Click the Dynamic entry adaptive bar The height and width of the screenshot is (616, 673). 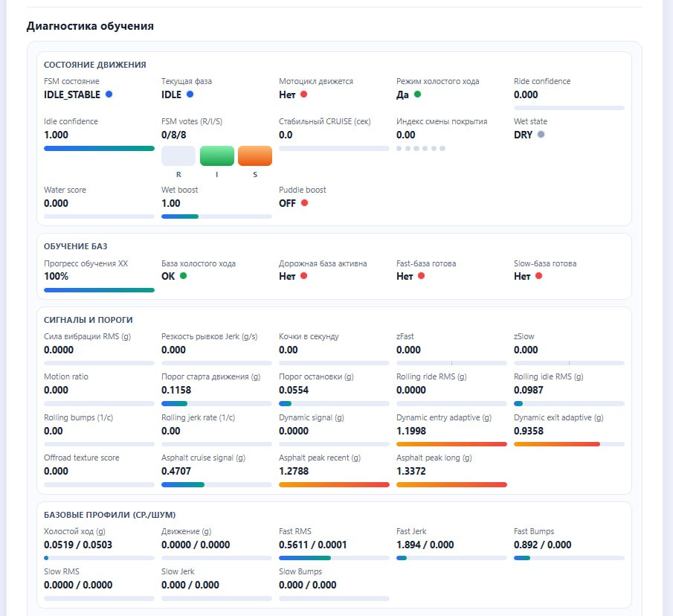coord(451,444)
